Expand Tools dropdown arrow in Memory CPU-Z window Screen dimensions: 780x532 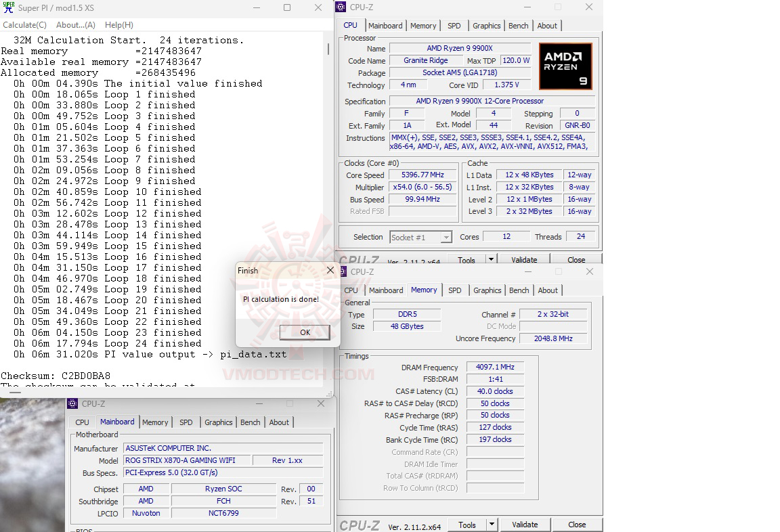pos(492,525)
